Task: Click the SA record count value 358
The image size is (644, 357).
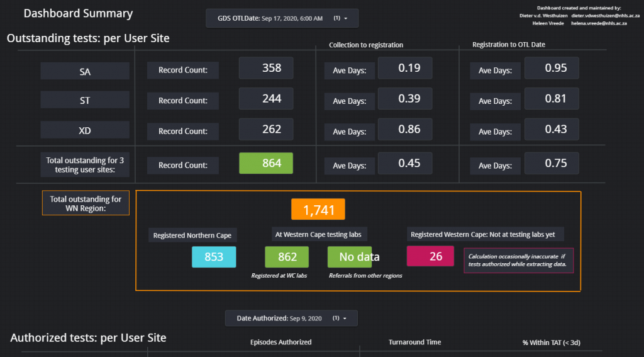Action: (265, 68)
